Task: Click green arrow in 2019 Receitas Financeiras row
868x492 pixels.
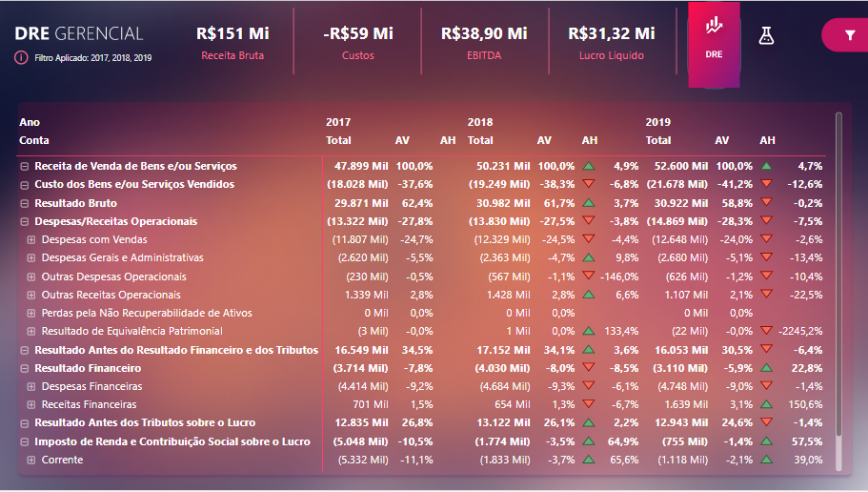Action: (x=766, y=404)
